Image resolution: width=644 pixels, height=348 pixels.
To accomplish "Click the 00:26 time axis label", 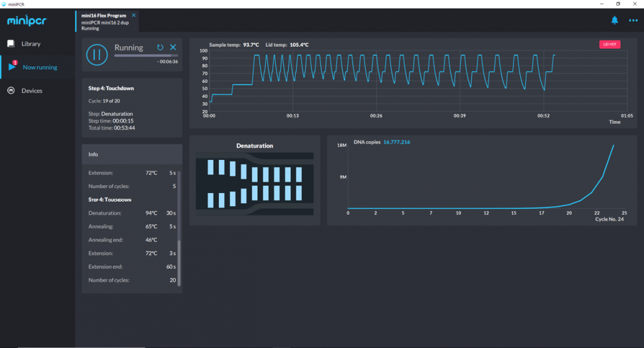I will (376, 116).
